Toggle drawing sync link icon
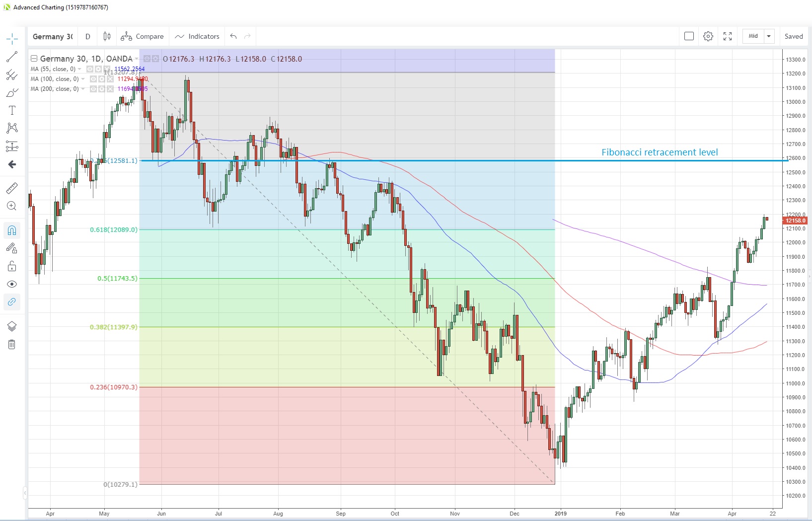812x521 pixels. click(x=12, y=302)
